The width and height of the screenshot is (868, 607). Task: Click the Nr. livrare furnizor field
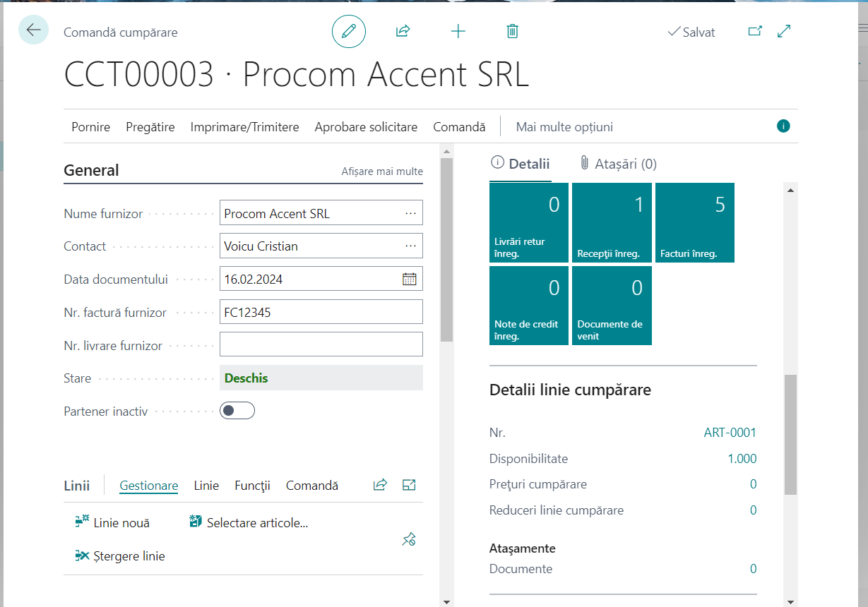click(321, 344)
